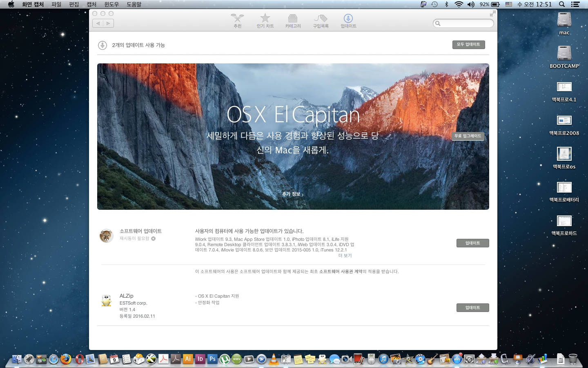The width and height of the screenshot is (588, 368).
Task: Open the Wi-Fi status menu
Action: tap(459, 4)
